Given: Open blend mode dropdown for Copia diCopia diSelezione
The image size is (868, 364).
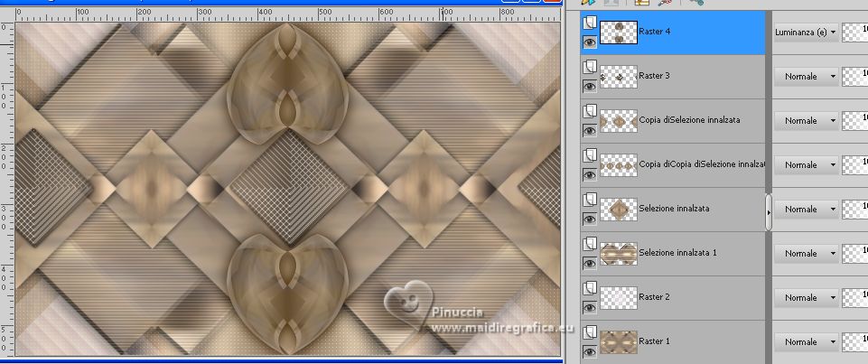Looking at the screenshot, I should [x=806, y=165].
